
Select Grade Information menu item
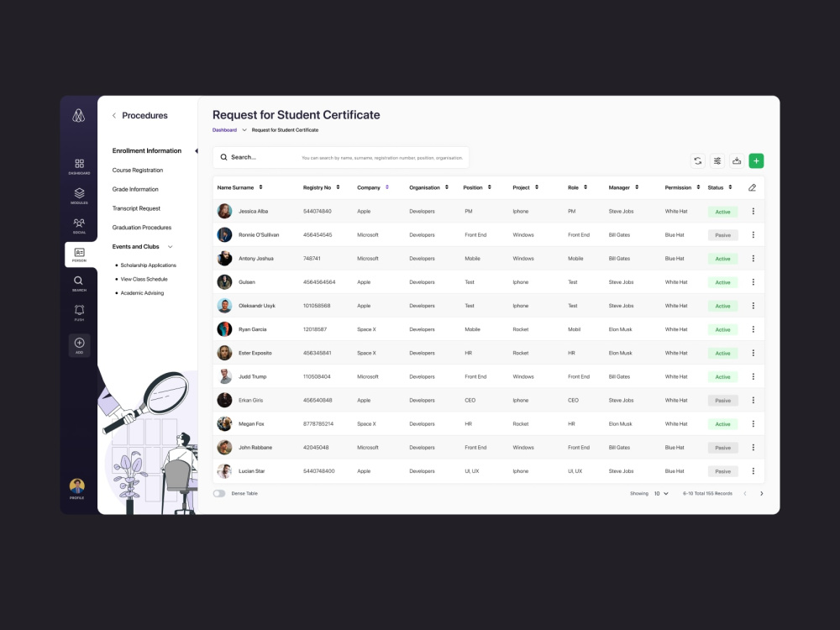[135, 189]
